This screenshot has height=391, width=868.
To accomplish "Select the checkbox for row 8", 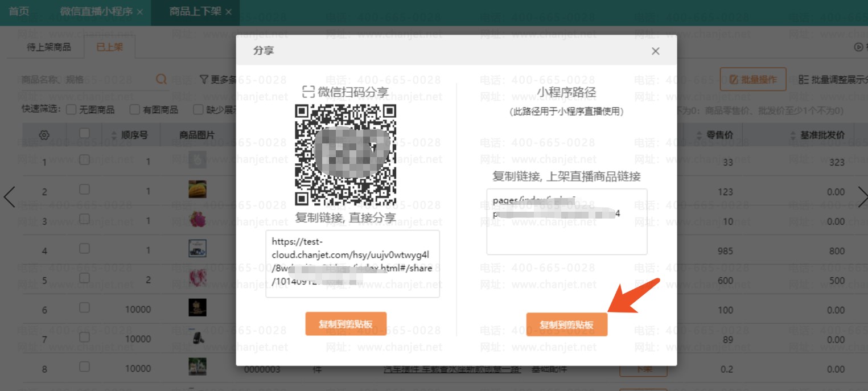I will tap(84, 367).
